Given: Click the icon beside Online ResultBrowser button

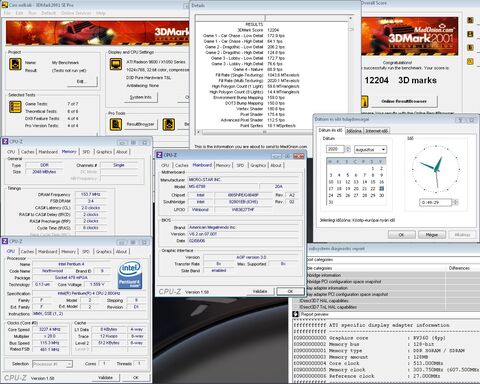Looking at the screenshot, I should [x=364, y=101].
